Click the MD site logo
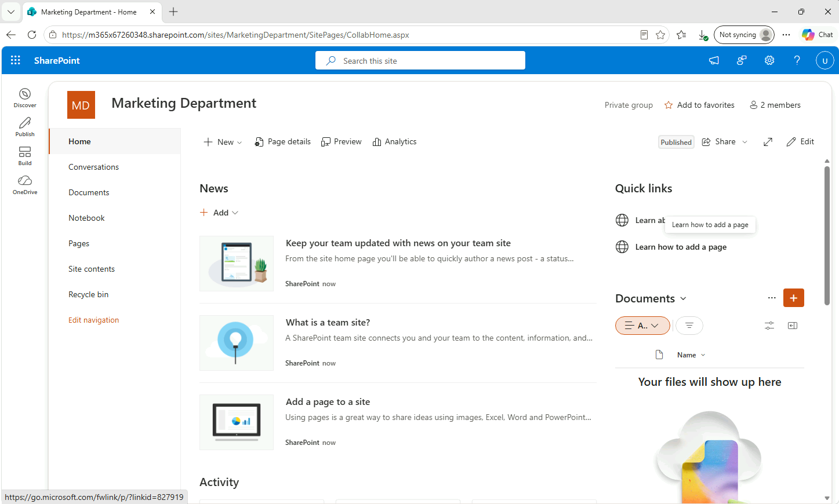This screenshot has height=504, width=839. 81,105
